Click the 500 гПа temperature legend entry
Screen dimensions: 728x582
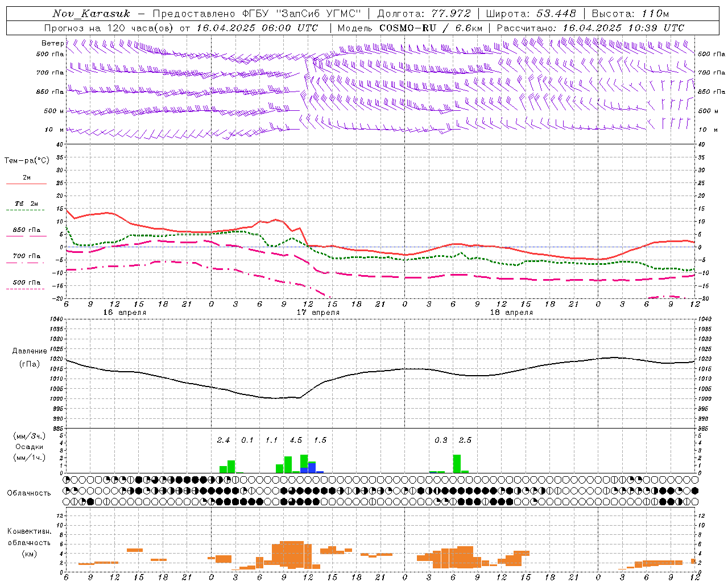tap(27, 282)
